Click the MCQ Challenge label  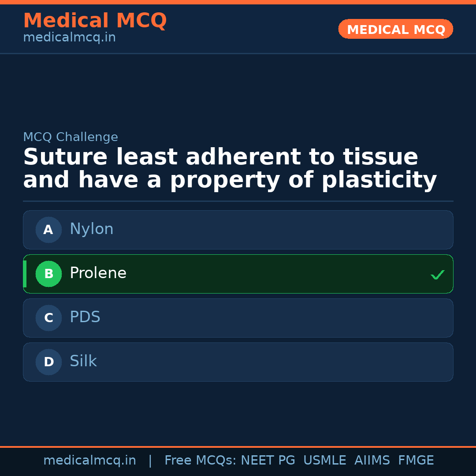[71, 137]
